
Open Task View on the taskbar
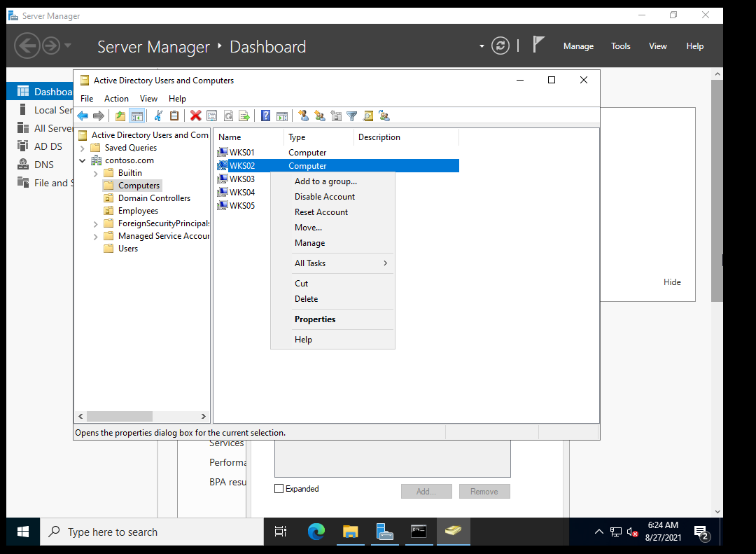(x=280, y=532)
